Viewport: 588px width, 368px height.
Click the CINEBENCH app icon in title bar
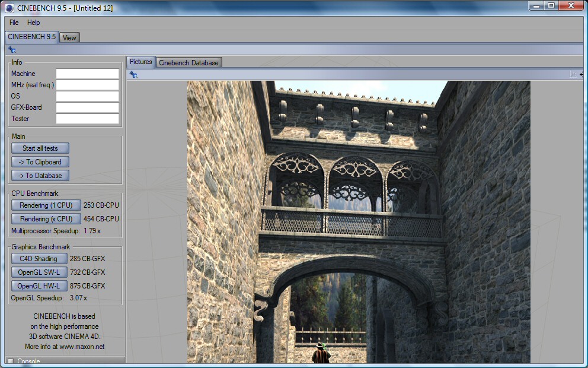[9, 8]
